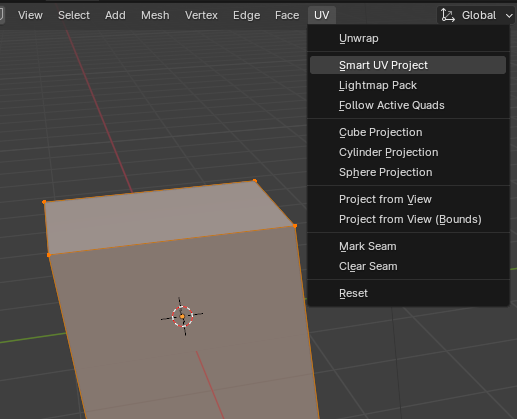Close the UV menu via its header

coord(322,15)
